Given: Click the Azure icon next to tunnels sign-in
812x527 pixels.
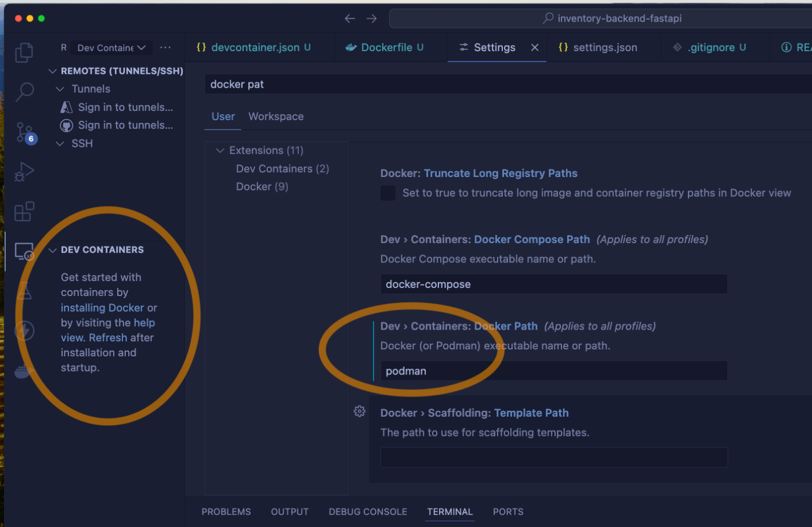Looking at the screenshot, I should click(67, 107).
